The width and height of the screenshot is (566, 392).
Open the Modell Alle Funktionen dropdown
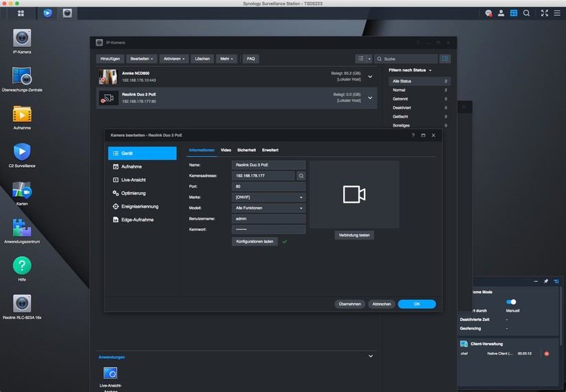269,208
